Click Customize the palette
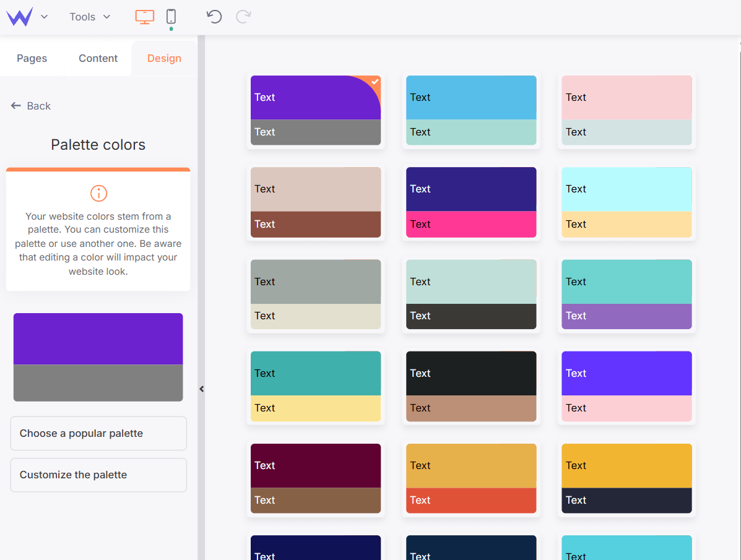This screenshot has width=741, height=560. [99, 475]
